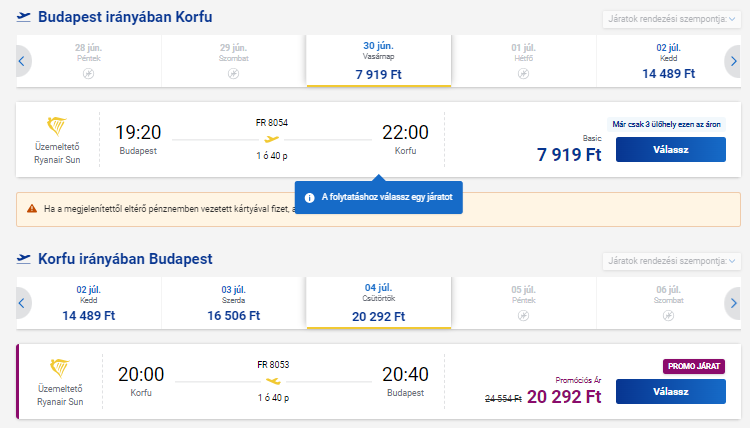
Task: Select return 03 júl. 16 506 Ft tab
Action: (x=233, y=303)
